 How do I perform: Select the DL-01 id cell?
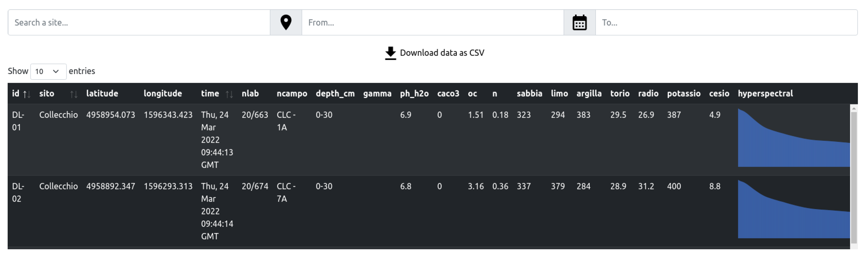[18, 121]
